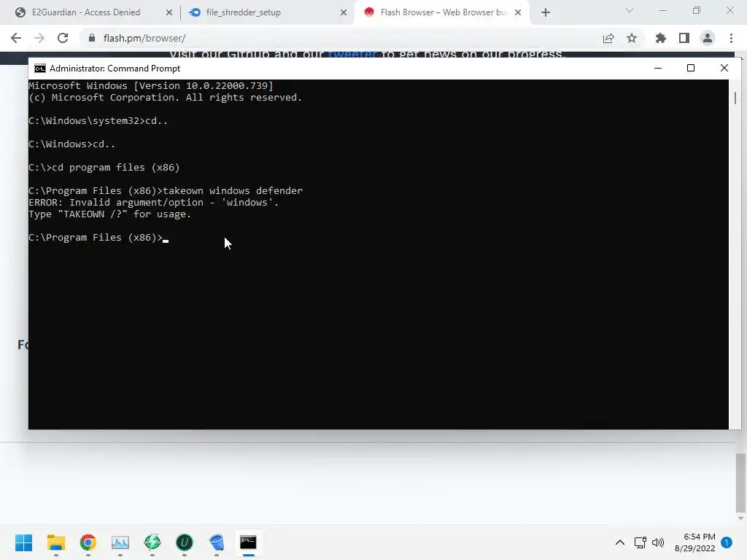Click Chrome's forward navigation arrow
The width and height of the screenshot is (747, 560).
click(x=39, y=38)
